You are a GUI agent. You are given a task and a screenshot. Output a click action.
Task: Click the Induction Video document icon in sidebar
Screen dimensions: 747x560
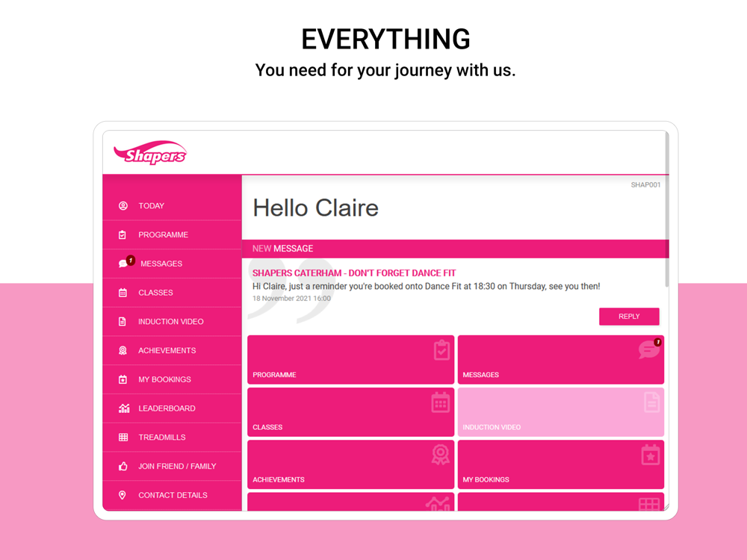pyautogui.click(x=123, y=321)
